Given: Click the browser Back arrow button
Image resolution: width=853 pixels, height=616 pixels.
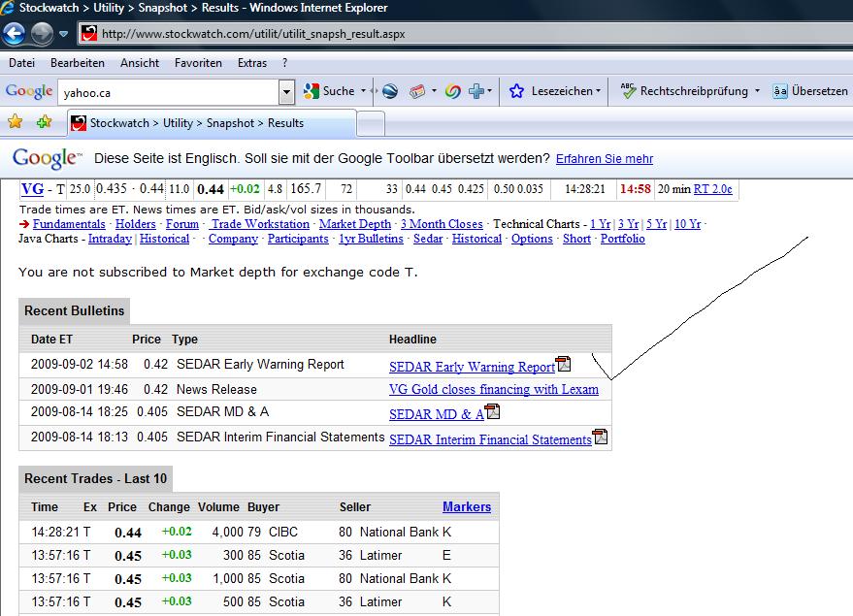Looking at the screenshot, I should point(14,34).
